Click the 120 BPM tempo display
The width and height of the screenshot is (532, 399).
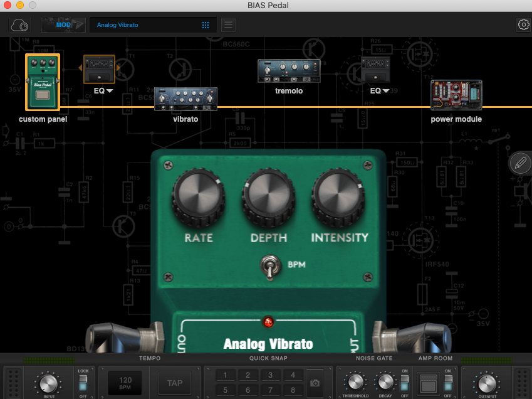pyautogui.click(x=125, y=383)
